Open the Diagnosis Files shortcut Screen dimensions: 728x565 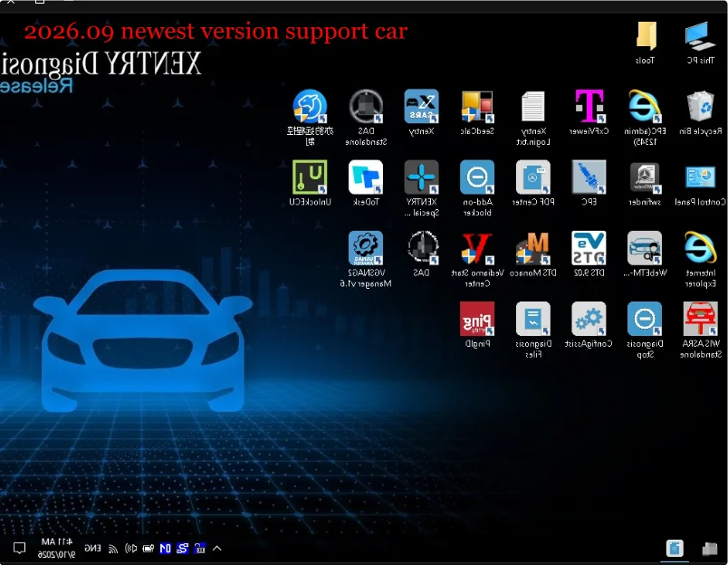(533, 330)
